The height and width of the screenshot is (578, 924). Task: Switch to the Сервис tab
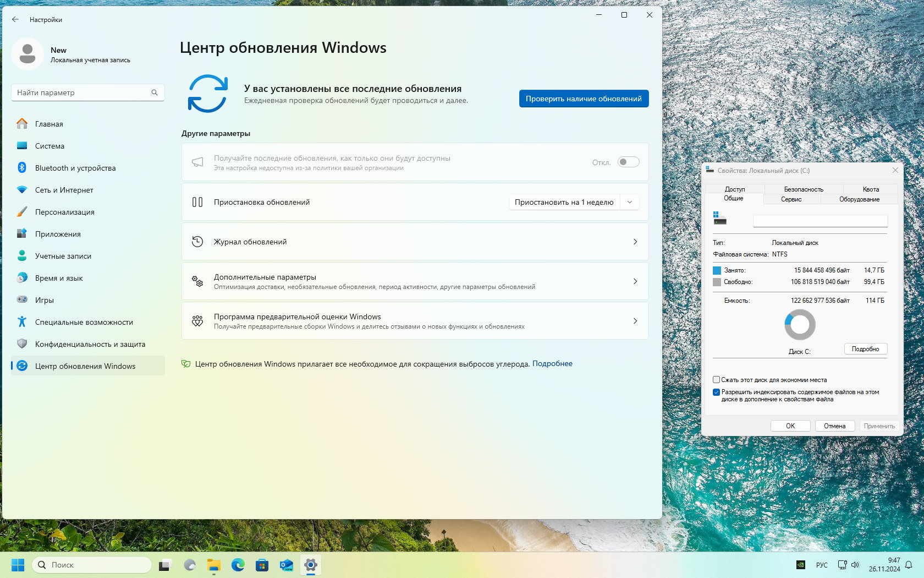[791, 199]
